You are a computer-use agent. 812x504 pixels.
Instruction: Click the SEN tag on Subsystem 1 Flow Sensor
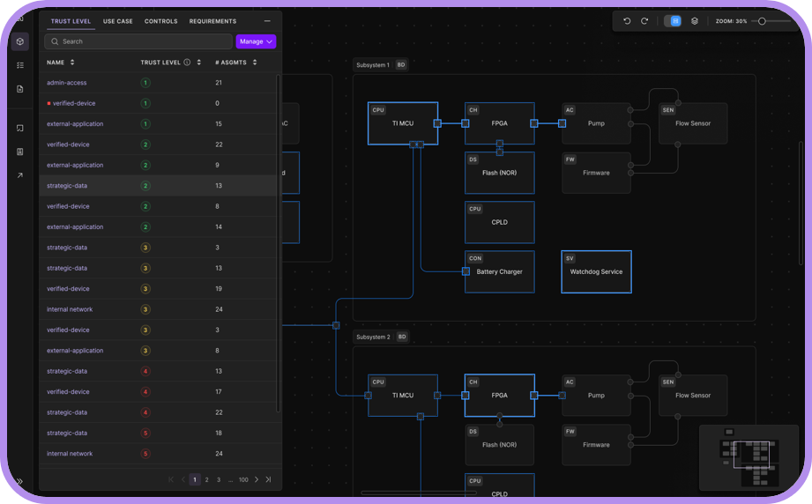point(668,110)
